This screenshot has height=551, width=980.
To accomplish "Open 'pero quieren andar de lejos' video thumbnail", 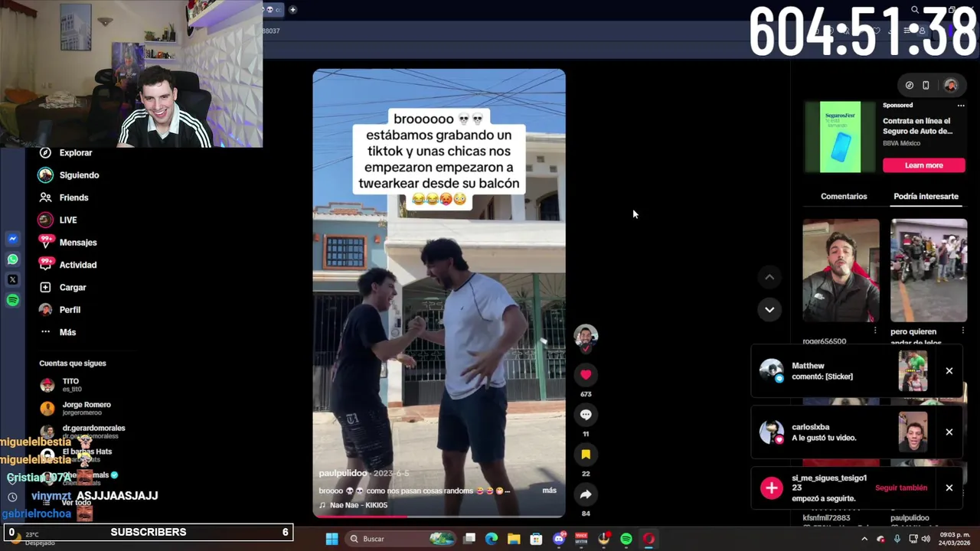I will tap(929, 270).
